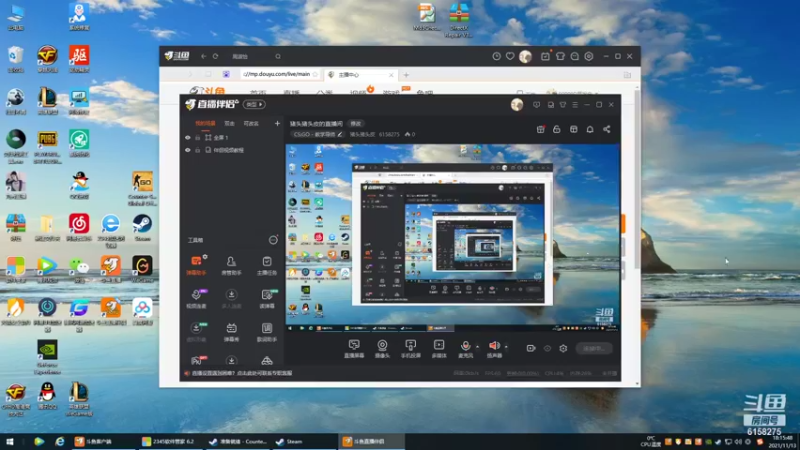Add a 直播屏幕 screen capture source
This screenshot has width=800, height=450.
click(354, 348)
